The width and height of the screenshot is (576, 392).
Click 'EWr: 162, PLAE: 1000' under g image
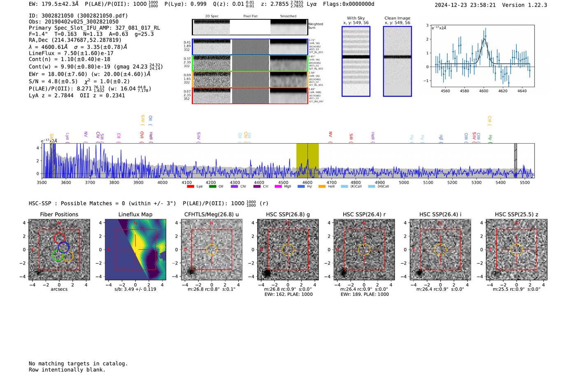click(x=288, y=294)
